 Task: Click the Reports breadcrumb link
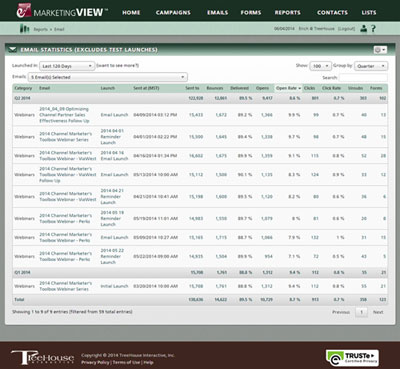pos(40,29)
